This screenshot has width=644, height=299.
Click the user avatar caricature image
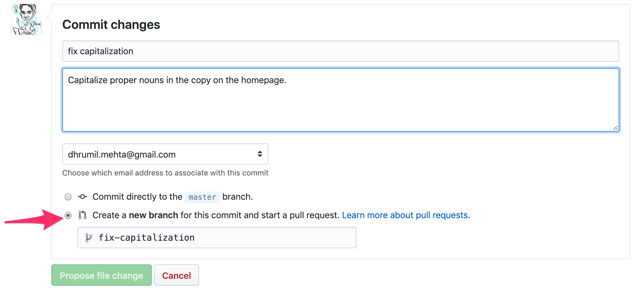pos(26,19)
